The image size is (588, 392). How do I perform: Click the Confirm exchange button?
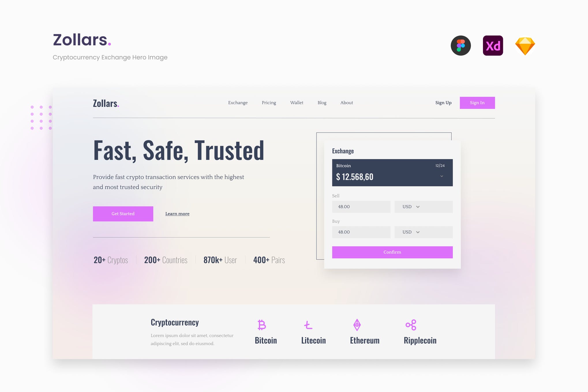tap(392, 252)
